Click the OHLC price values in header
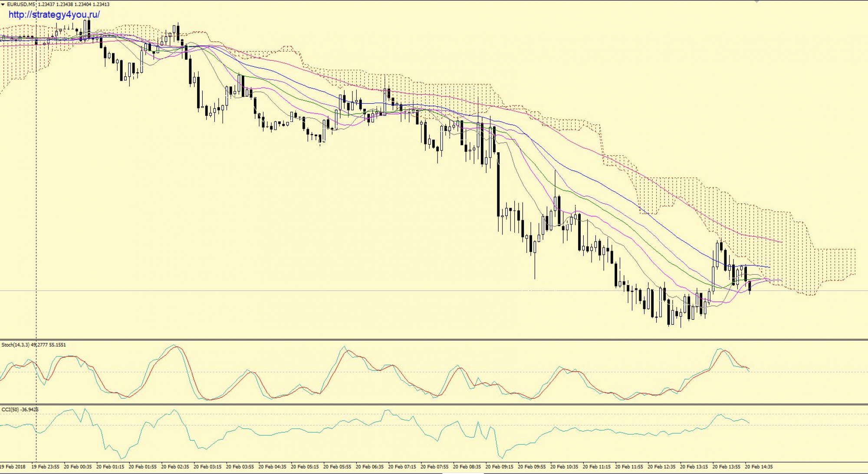Image resolution: width=868 pixels, height=474 pixels. coord(74,4)
